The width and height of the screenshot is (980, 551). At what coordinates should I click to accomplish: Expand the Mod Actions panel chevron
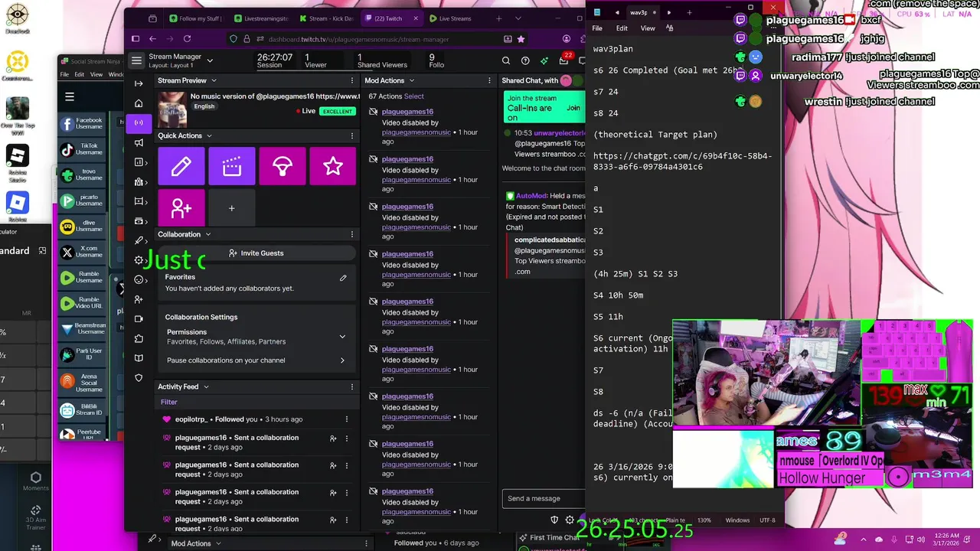pos(411,80)
